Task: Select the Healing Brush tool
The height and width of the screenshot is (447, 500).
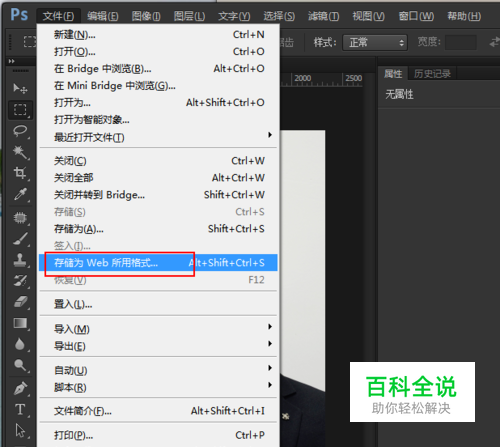Action: pos(20,218)
